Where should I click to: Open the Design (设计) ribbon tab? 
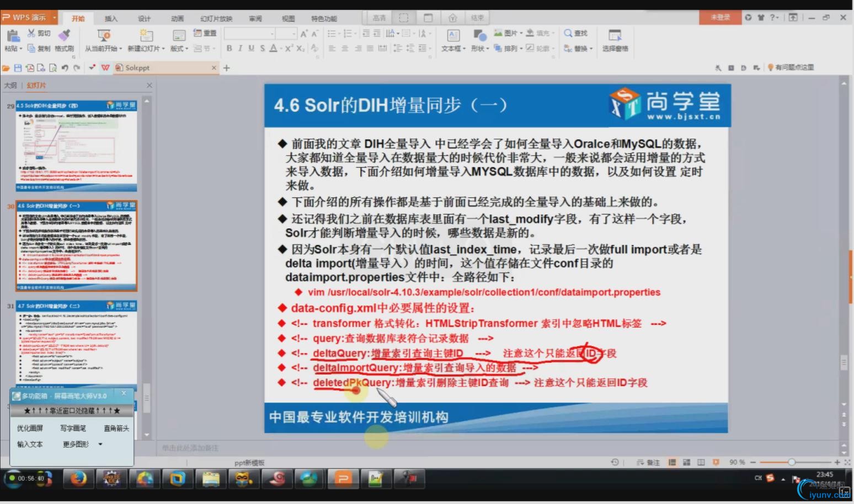pos(144,18)
